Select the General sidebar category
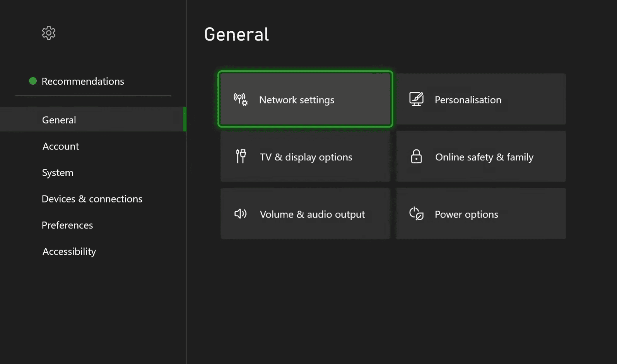The width and height of the screenshot is (617, 364). 59,120
